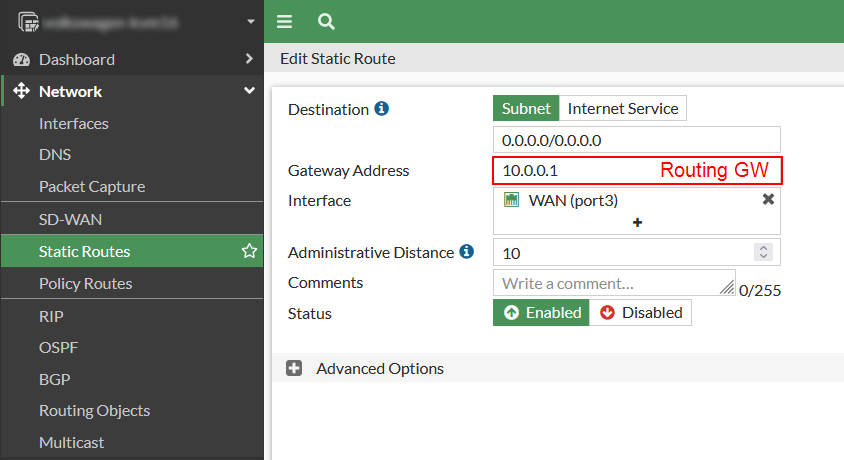Collapse the Network menu section

click(x=249, y=91)
